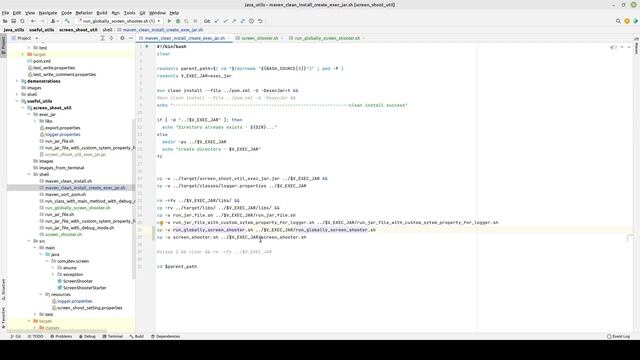Collapse the resources folder

41,294
